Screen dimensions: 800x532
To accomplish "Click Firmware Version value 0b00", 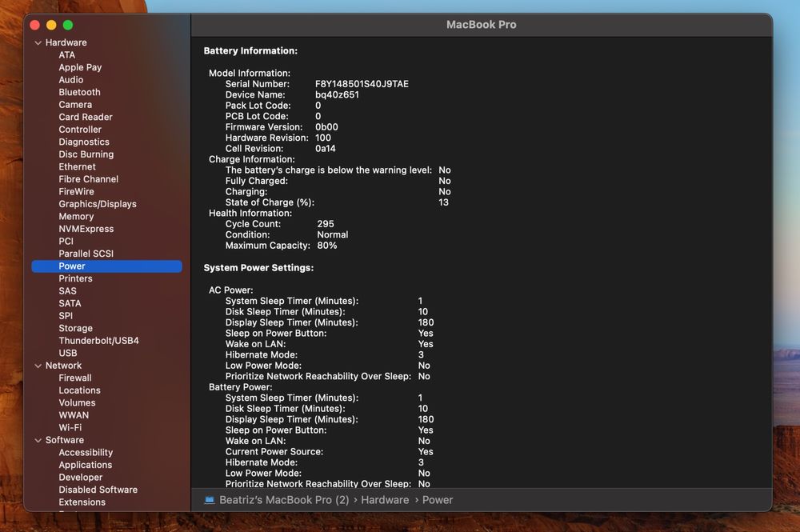I will point(326,127).
